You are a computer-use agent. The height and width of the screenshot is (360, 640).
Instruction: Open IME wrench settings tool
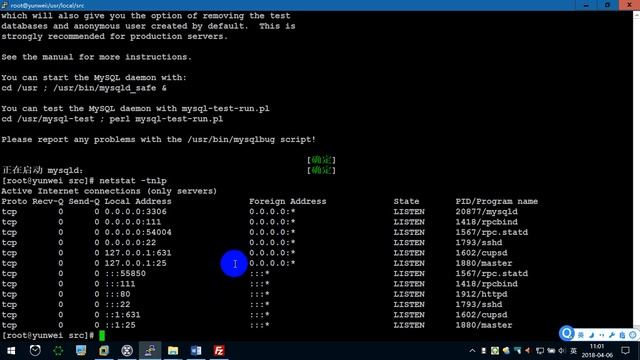point(611,335)
